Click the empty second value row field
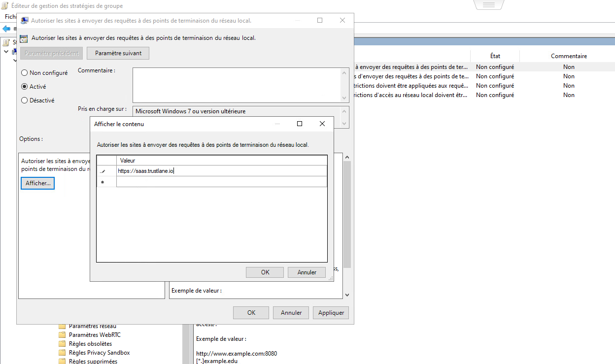615x364 pixels. (x=221, y=182)
